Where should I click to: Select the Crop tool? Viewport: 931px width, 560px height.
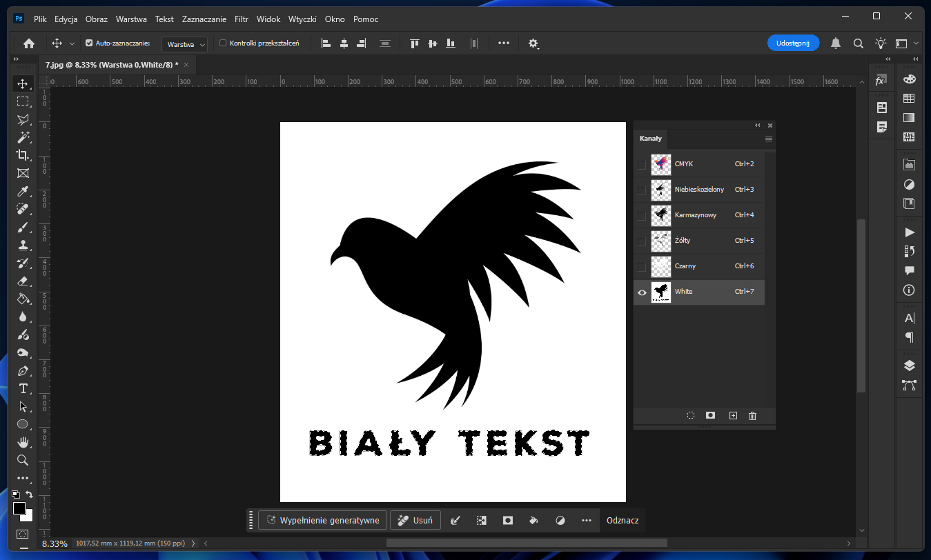23,155
